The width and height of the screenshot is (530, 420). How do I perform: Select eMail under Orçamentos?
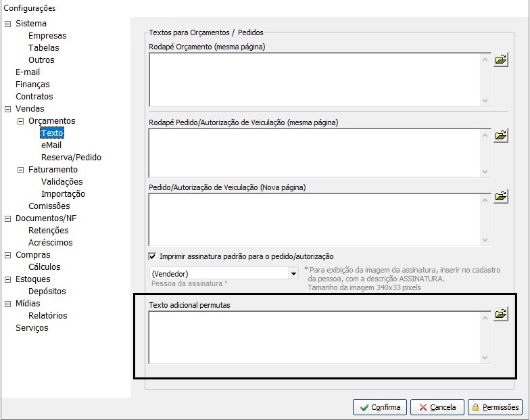[x=51, y=145]
